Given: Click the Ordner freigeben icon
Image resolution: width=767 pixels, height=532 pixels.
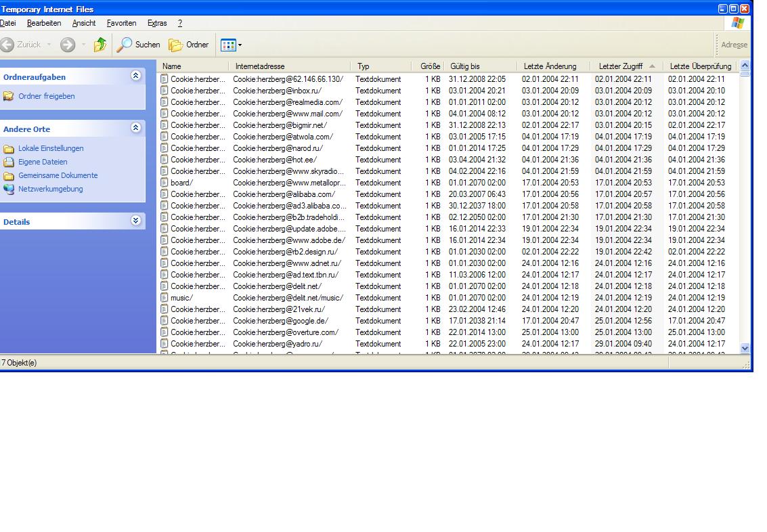Looking at the screenshot, I should click(x=9, y=96).
